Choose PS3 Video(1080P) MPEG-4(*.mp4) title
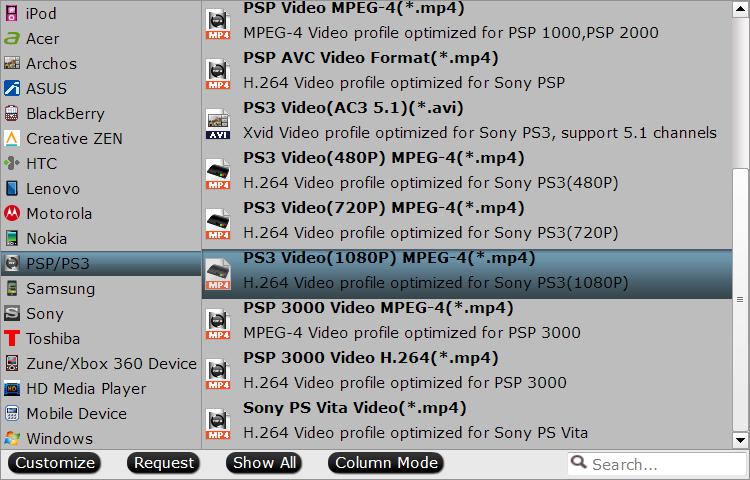This screenshot has height=480, width=750. point(389,258)
